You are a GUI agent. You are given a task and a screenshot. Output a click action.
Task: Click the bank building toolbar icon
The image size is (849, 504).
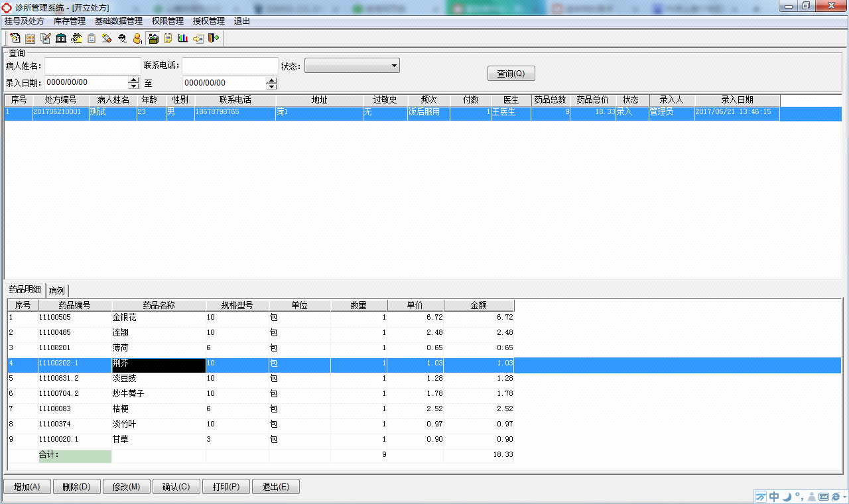[x=61, y=38]
